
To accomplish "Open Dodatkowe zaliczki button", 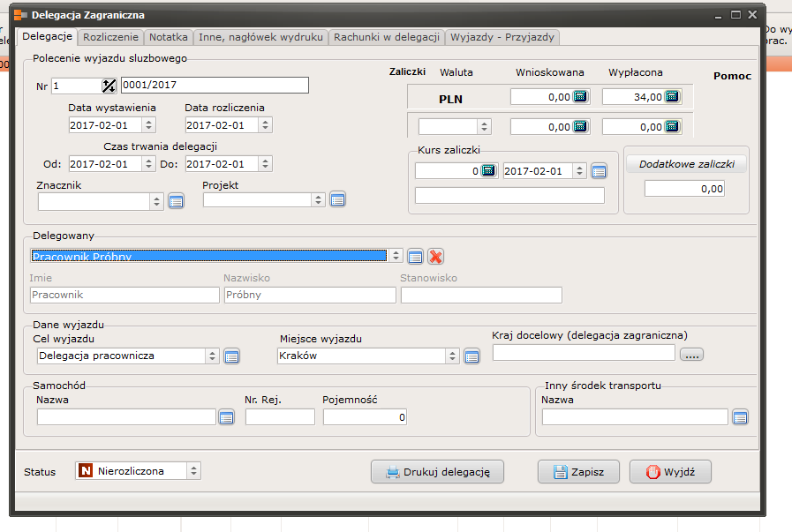I will pos(686,164).
